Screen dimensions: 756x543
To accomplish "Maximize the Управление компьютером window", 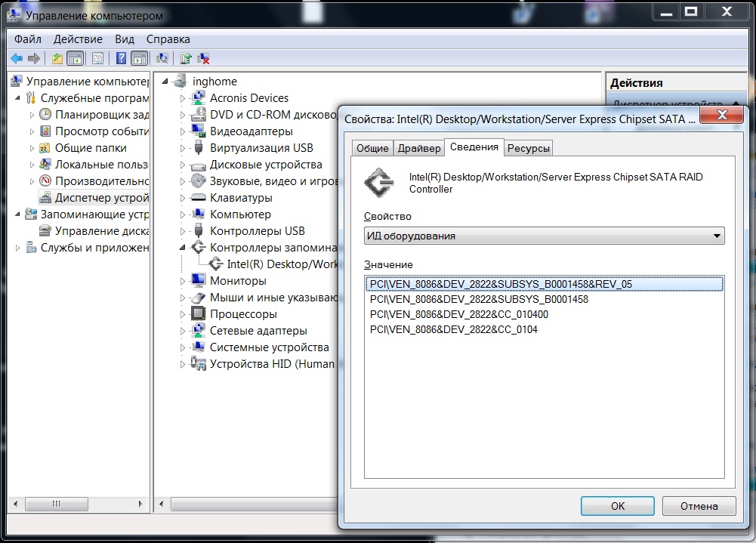I will click(x=691, y=11).
